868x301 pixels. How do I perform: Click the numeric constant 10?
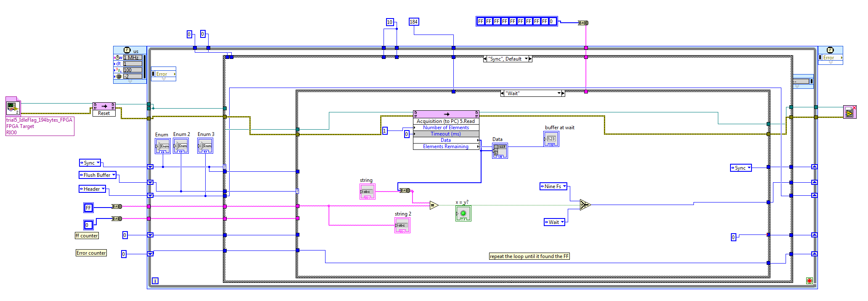click(390, 22)
